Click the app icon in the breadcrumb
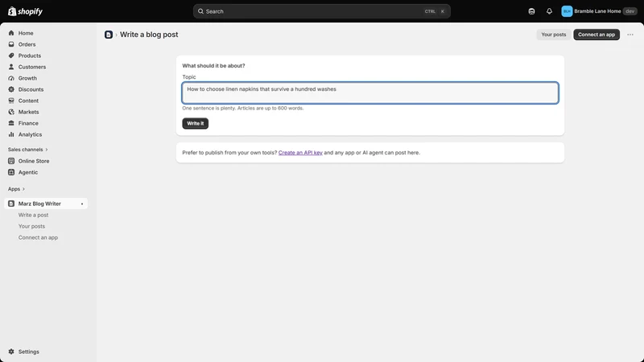 pyautogui.click(x=109, y=35)
